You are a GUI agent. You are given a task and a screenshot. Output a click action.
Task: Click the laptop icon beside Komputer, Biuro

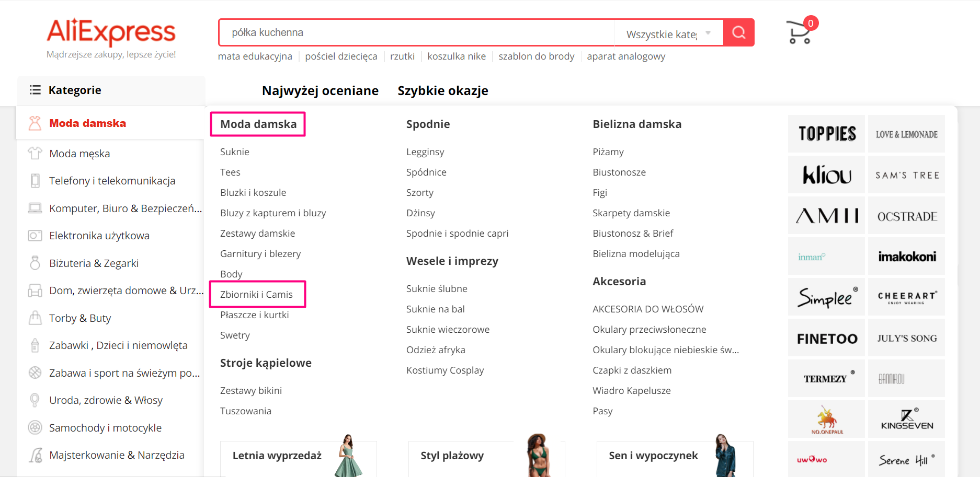click(35, 208)
